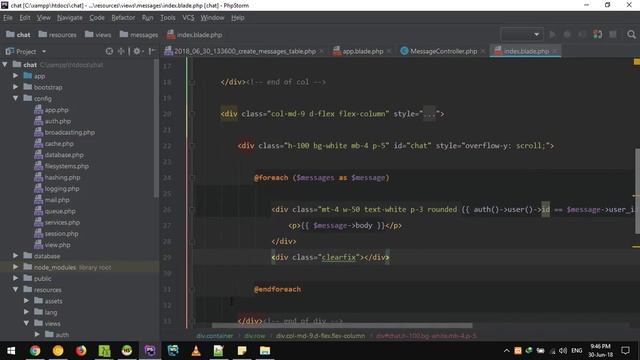Open the Window menu

(x=212, y=18)
